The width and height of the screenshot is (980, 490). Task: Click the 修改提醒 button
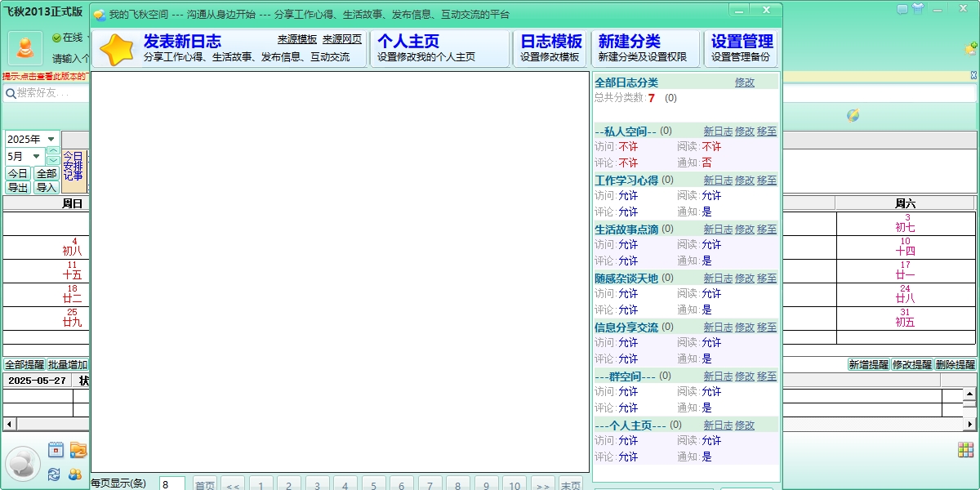[911, 364]
